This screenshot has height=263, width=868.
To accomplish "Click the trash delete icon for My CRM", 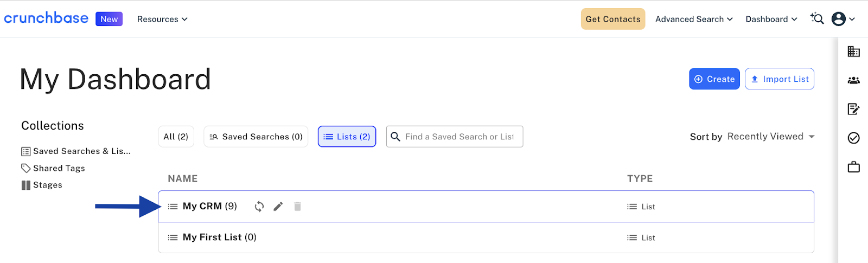I will click(x=297, y=206).
